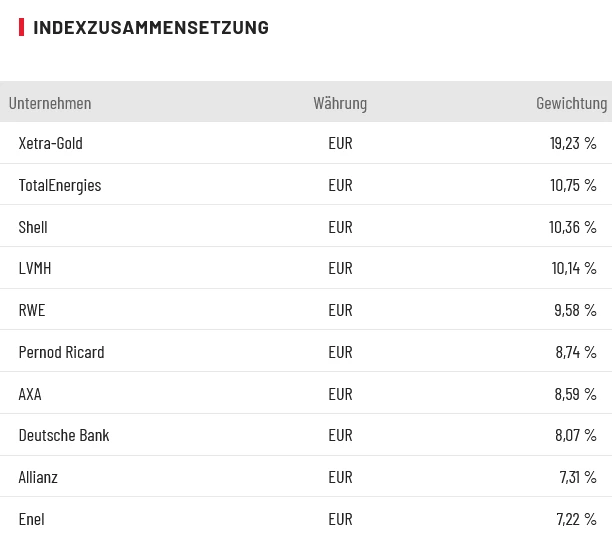Click the Gewichtung column header
Viewport: 612px width, 547px height.
(571, 103)
